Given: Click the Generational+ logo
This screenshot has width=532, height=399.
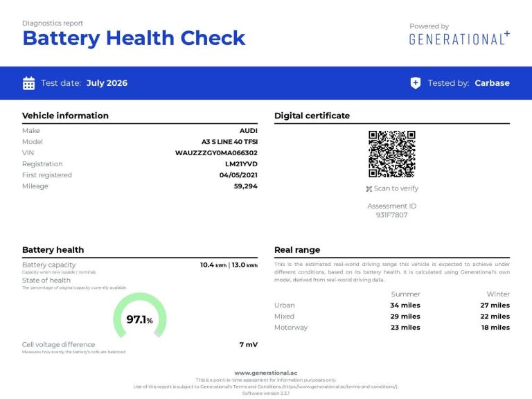Looking at the screenshot, I should (459, 38).
